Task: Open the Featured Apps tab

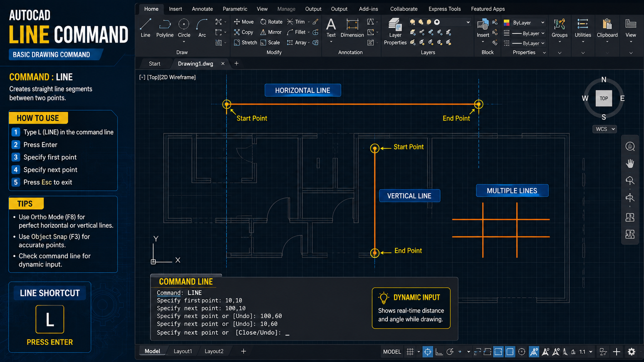Action: pyautogui.click(x=488, y=9)
